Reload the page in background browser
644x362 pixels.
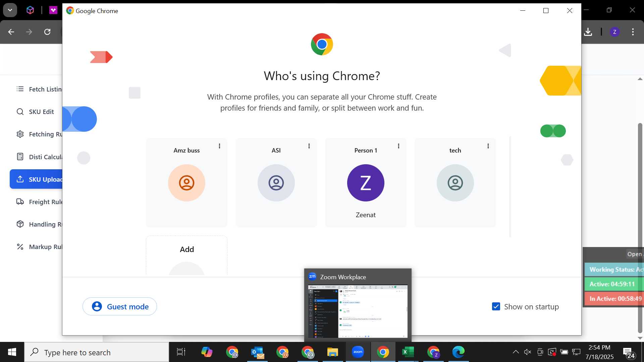[x=47, y=32]
